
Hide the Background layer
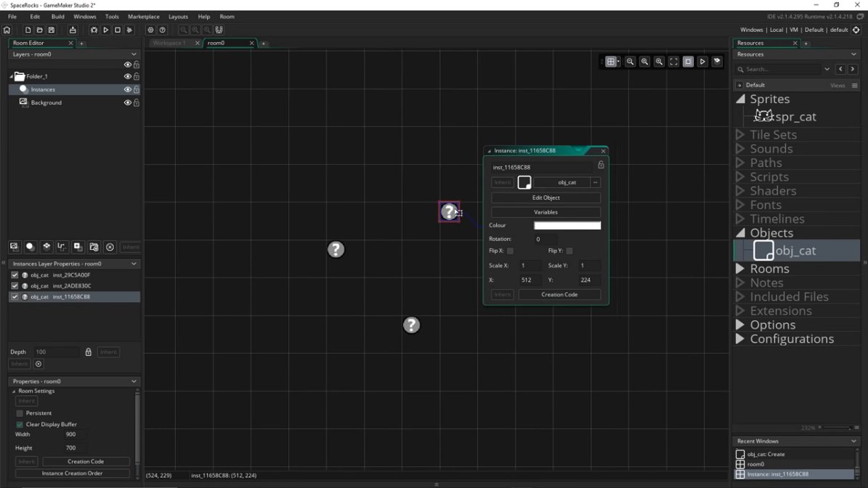coord(127,103)
